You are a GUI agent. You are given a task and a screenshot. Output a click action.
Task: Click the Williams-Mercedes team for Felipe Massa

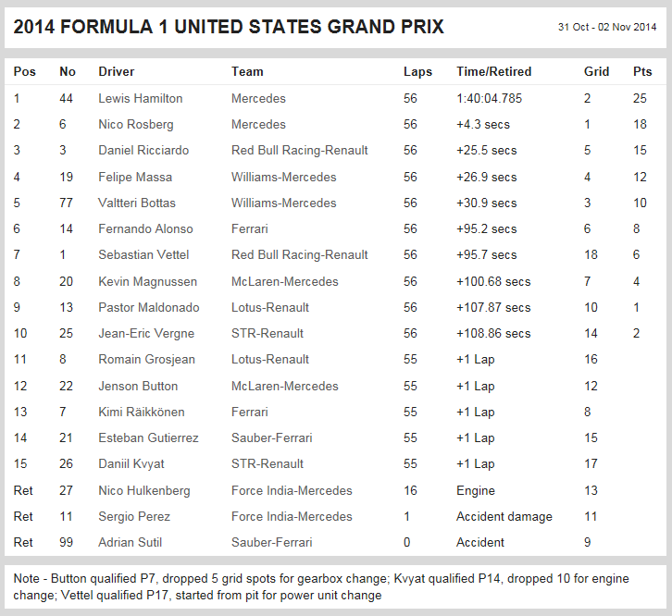[283, 177]
